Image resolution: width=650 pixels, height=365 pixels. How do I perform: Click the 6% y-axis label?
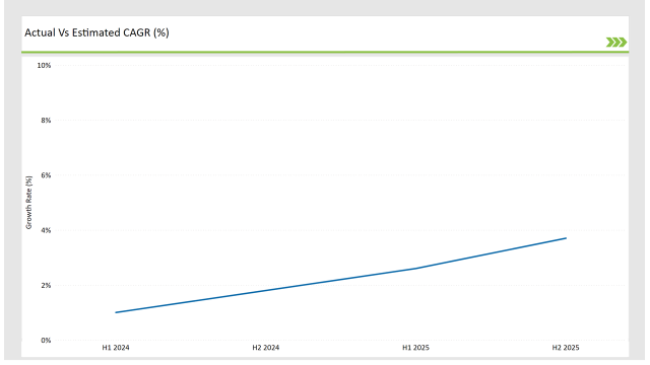tap(46, 175)
